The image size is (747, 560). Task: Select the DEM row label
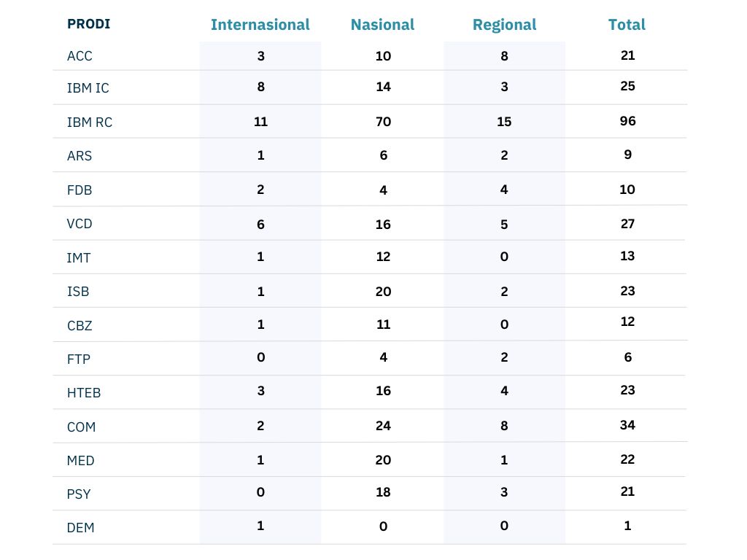[80, 528]
